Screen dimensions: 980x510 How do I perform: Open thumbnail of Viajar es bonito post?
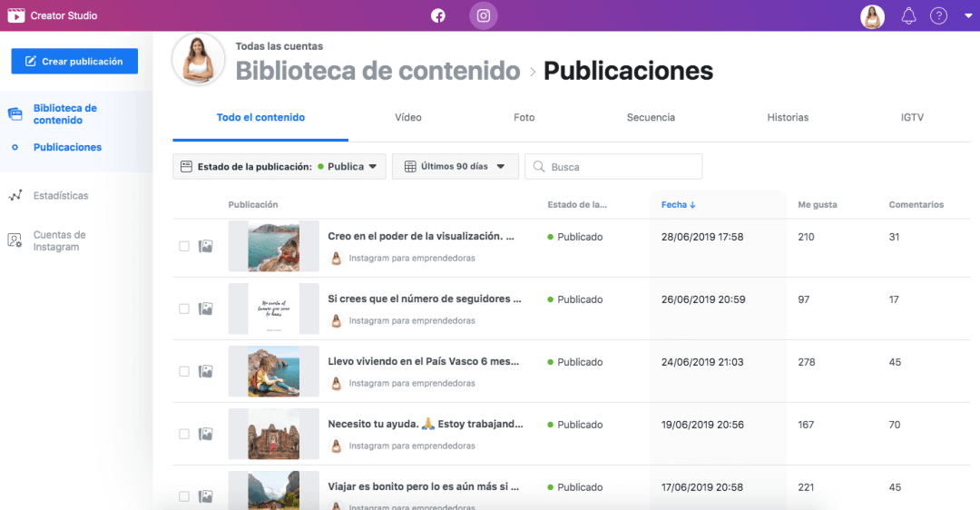tap(274, 491)
